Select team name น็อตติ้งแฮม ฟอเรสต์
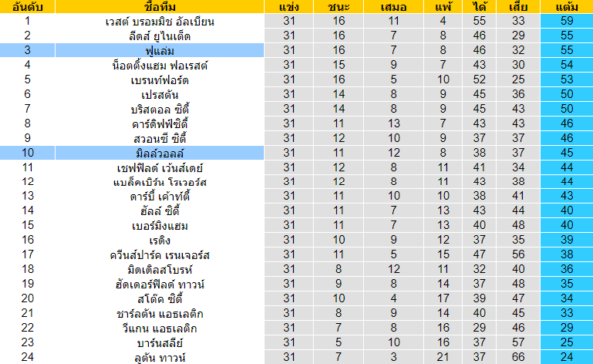Screen dimensions: 593x364 click(160, 66)
